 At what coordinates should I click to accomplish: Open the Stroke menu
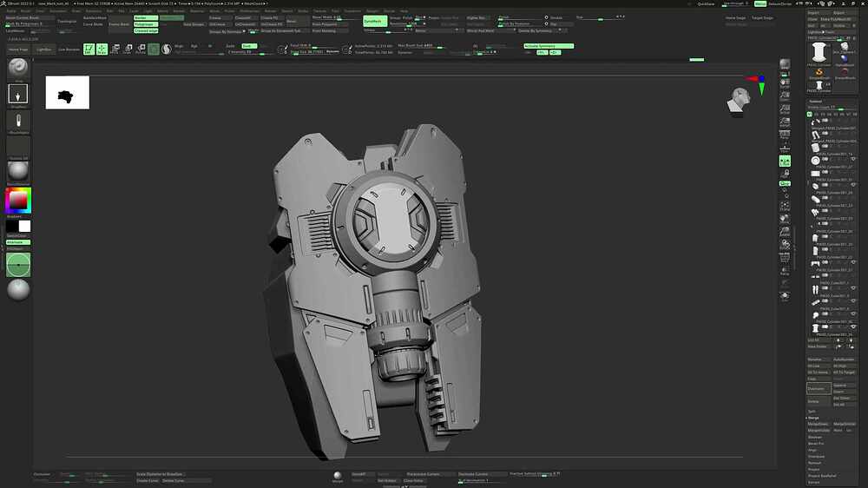[x=303, y=11]
